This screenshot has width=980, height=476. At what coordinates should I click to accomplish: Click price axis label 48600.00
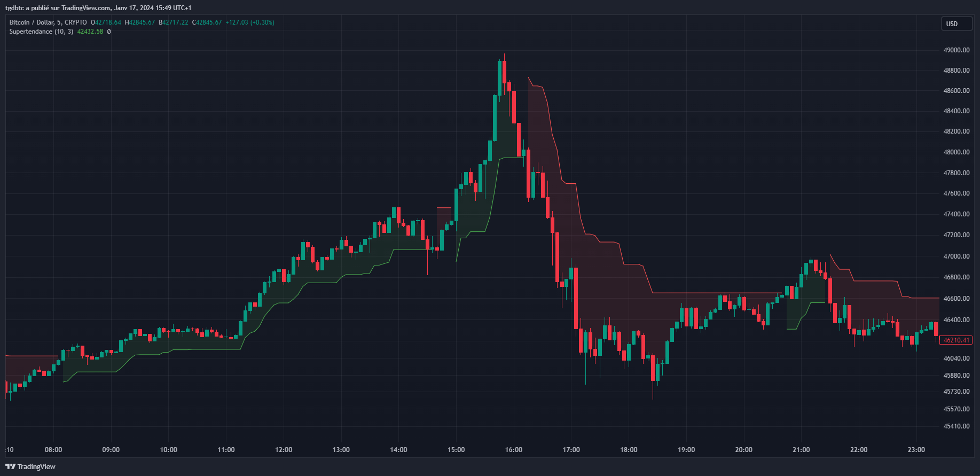(x=957, y=91)
